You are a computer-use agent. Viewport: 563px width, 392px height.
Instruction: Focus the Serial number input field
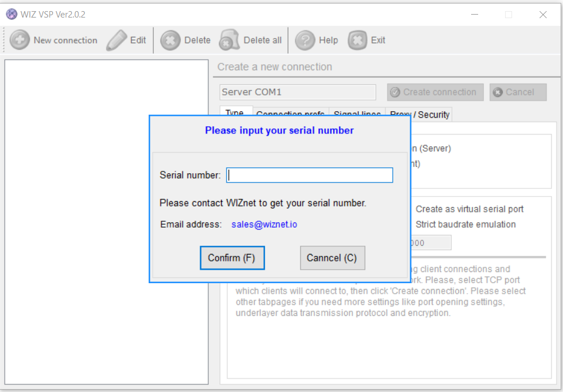click(x=310, y=175)
